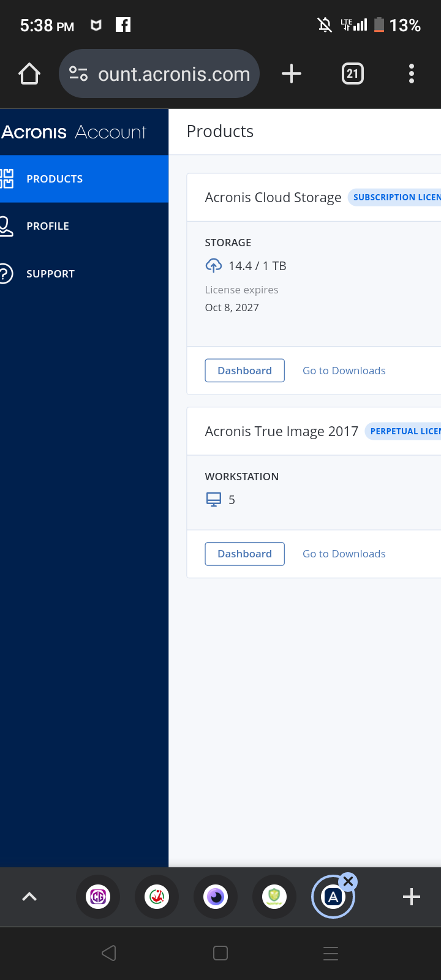Click the Acronis Account logo

pyautogui.click(x=73, y=132)
